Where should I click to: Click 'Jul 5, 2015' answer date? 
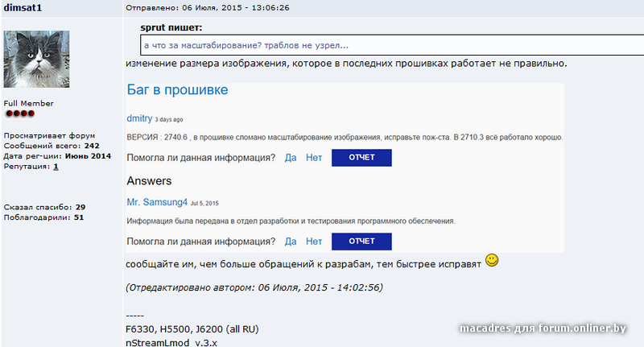pyautogui.click(x=204, y=203)
